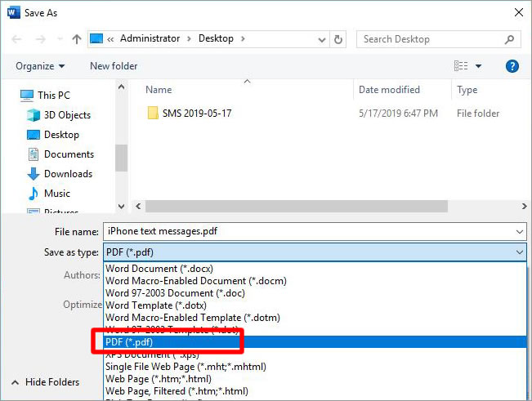Click the Up one level arrow
532x401 pixels.
coord(77,39)
